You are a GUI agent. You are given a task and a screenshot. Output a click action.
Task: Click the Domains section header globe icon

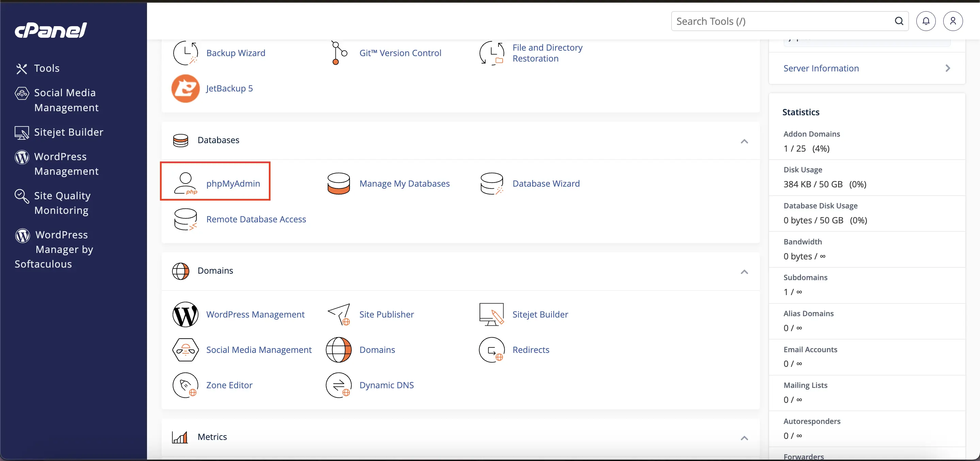pos(180,271)
